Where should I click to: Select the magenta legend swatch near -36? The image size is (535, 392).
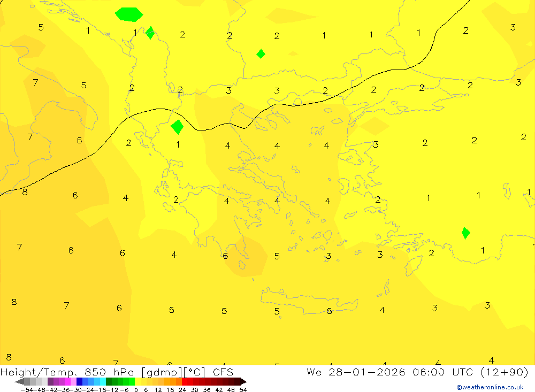pos(67,381)
